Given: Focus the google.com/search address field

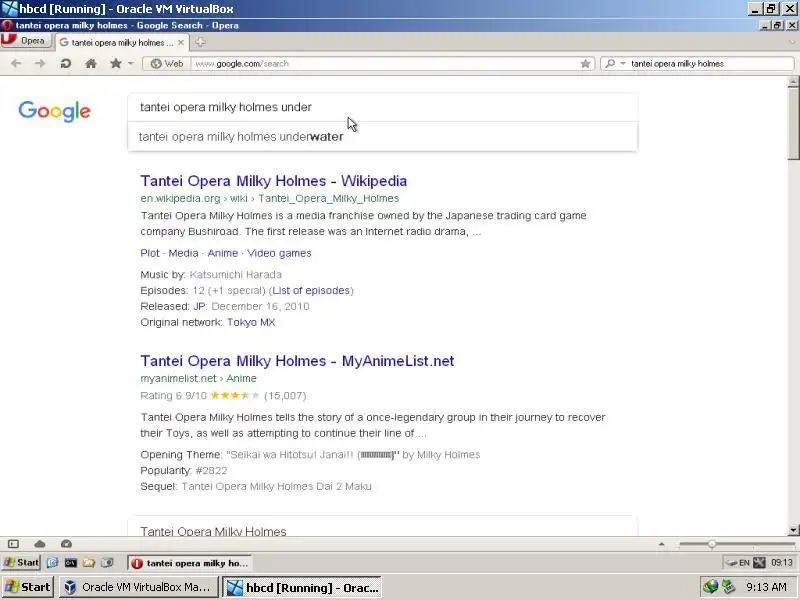Looking at the screenshot, I should [x=385, y=63].
